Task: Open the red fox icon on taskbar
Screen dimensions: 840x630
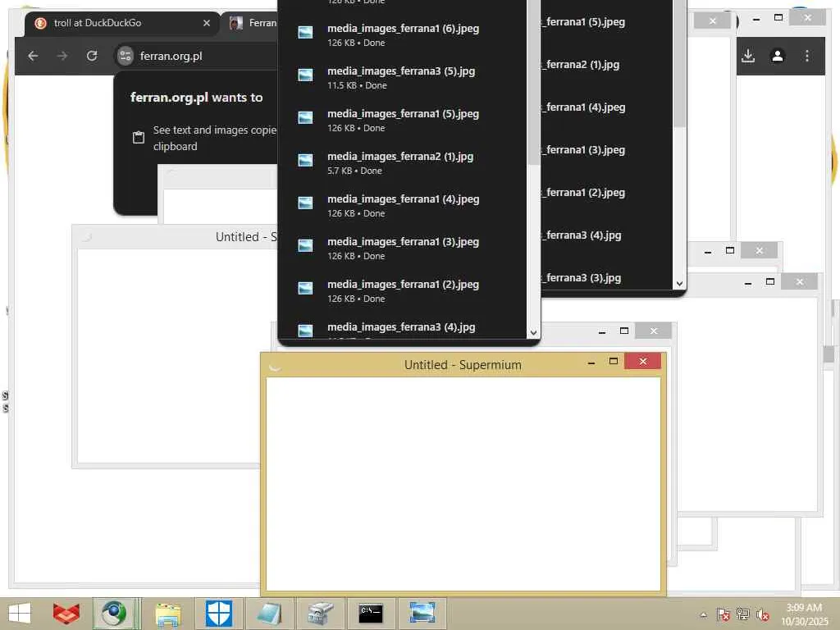Action: (x=66, y=614)
